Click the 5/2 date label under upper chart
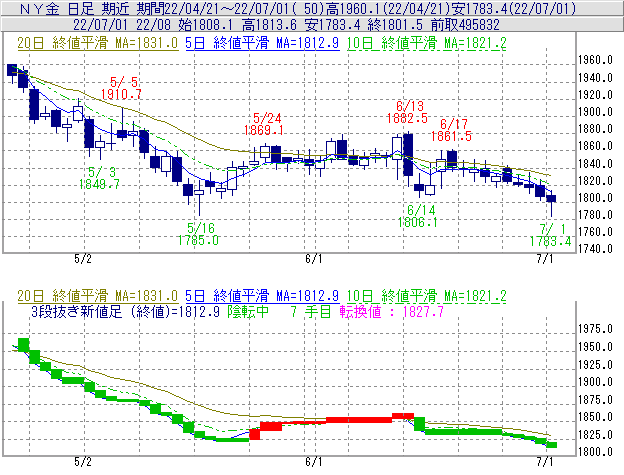 [x=83, y=259]
